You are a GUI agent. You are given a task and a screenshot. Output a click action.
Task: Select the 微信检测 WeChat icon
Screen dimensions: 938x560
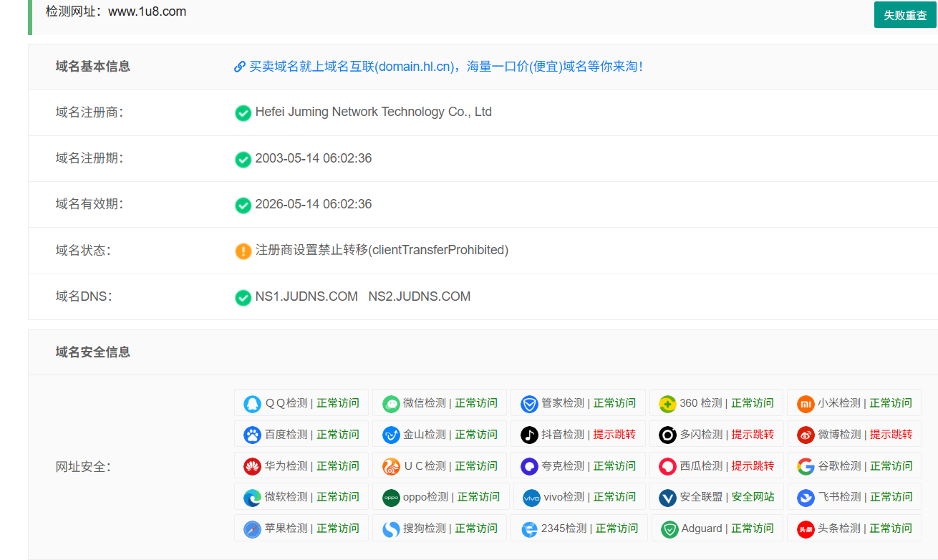(x=390, y=402)
